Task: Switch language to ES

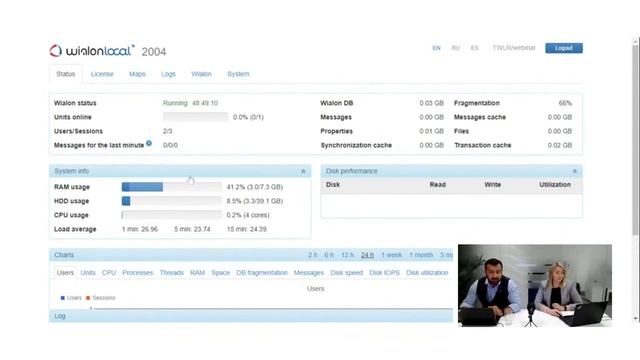Action: click(x=474, y=48)
